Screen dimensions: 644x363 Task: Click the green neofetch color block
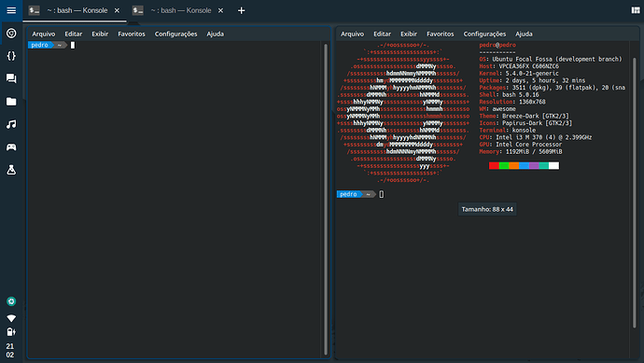point(504,165)
